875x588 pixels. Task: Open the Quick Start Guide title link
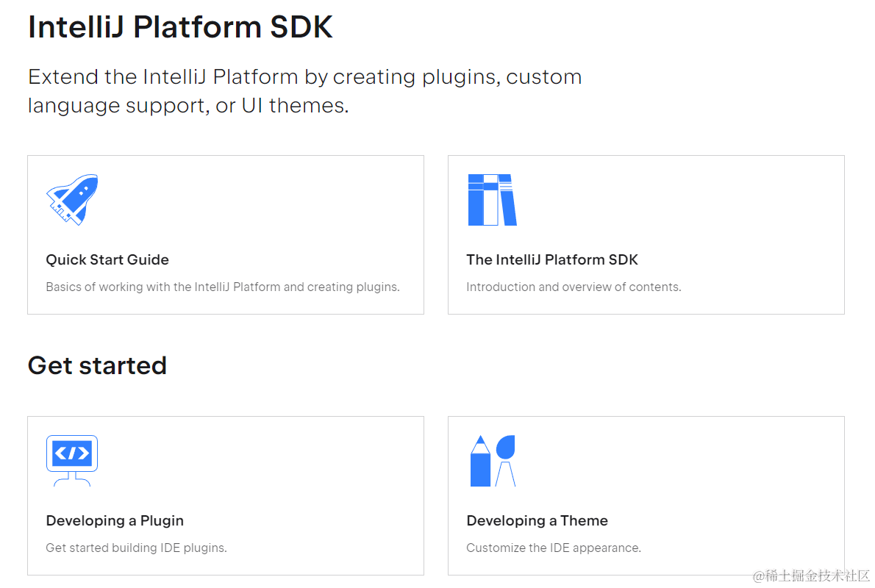tap(107, 259)
